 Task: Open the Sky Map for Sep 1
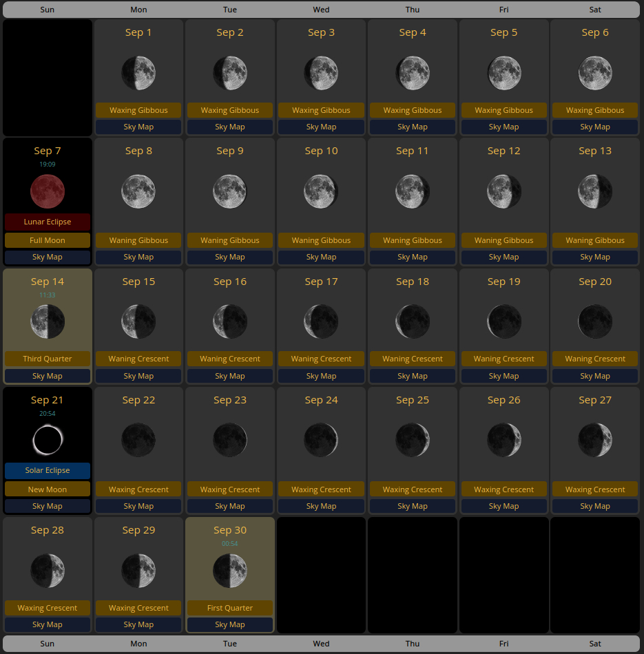pos(138,127)
